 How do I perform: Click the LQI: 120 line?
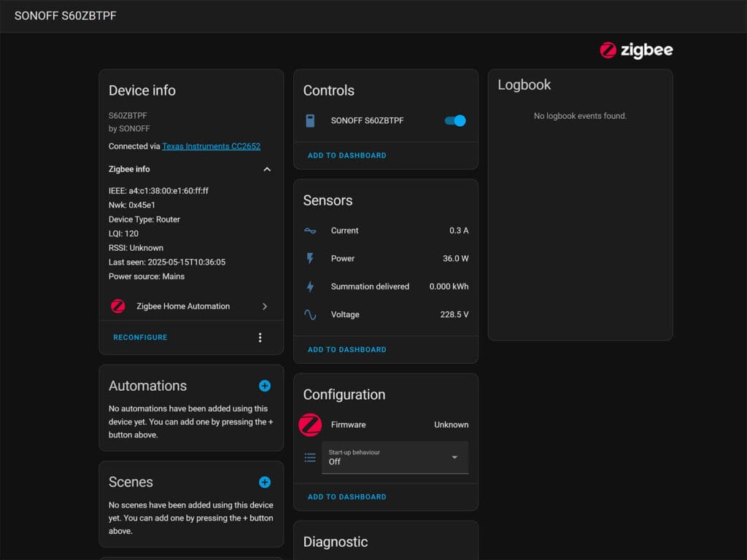(123, 234)
